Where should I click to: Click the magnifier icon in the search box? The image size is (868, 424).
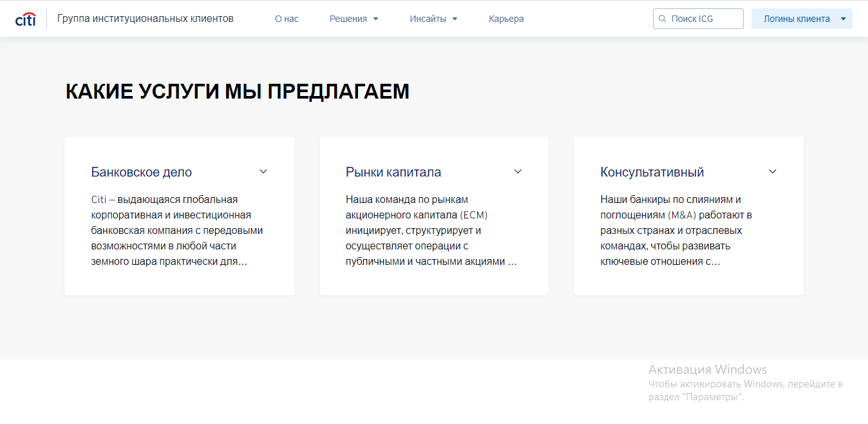[x=662, y=19]
